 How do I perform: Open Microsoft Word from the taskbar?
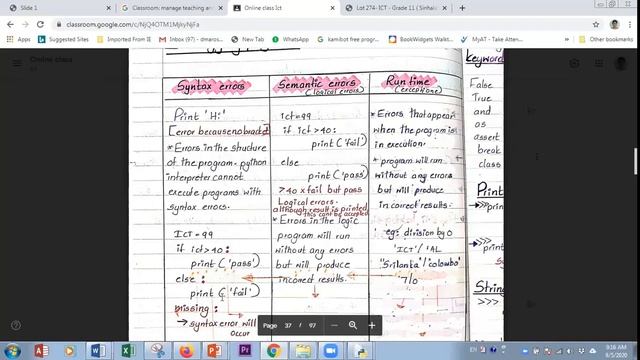(x=98, y=351)
